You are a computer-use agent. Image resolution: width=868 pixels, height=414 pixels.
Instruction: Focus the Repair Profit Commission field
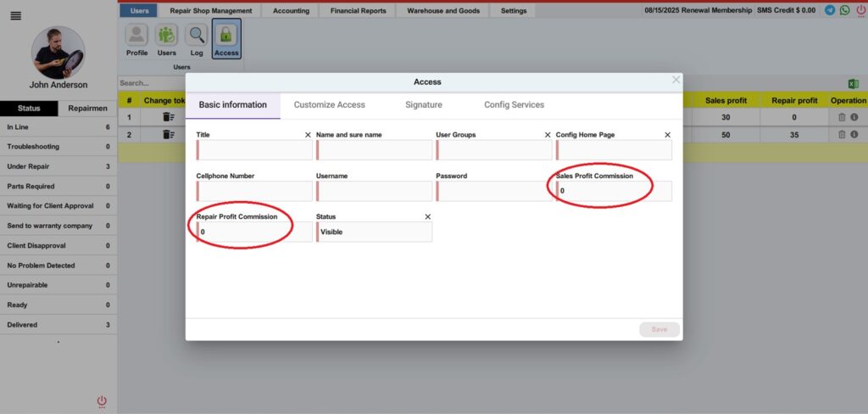(254, 232)
